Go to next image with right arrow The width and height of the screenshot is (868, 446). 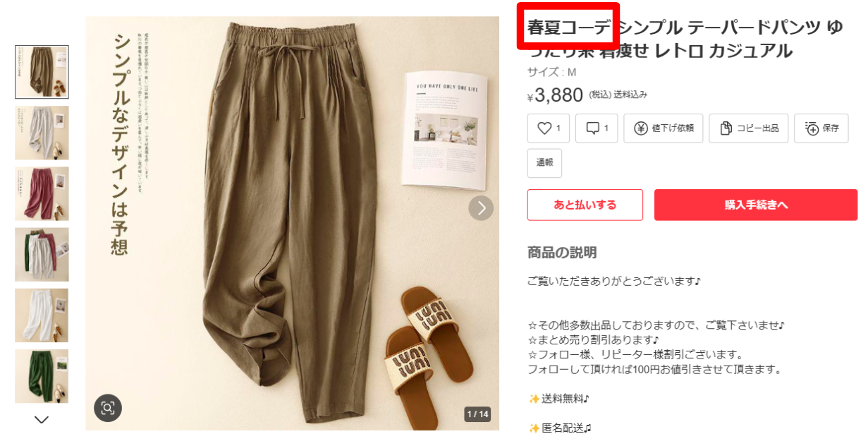[482, 207]
